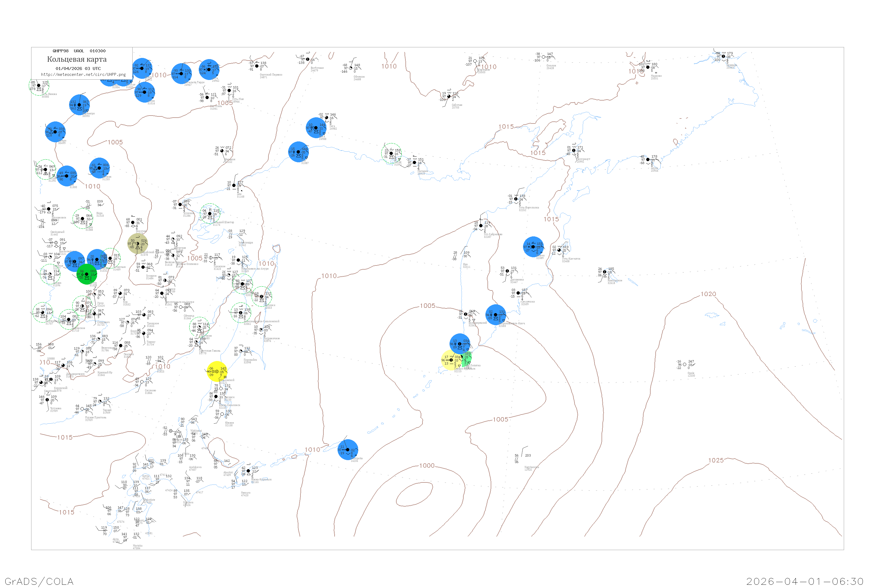
Task: Click the 2026-04-01-06:30 timestamp
Action: click(x=804, y=581)
